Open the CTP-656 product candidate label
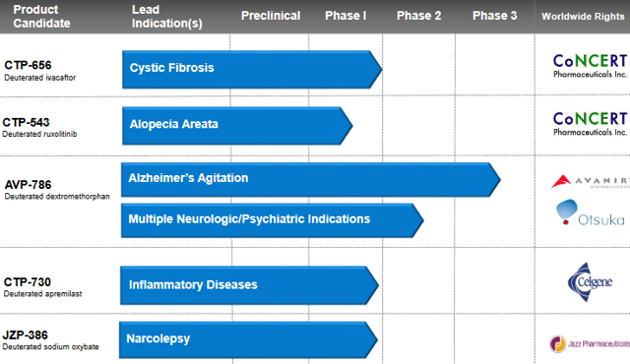The image size is (630, 364). (x=39, y=71)
